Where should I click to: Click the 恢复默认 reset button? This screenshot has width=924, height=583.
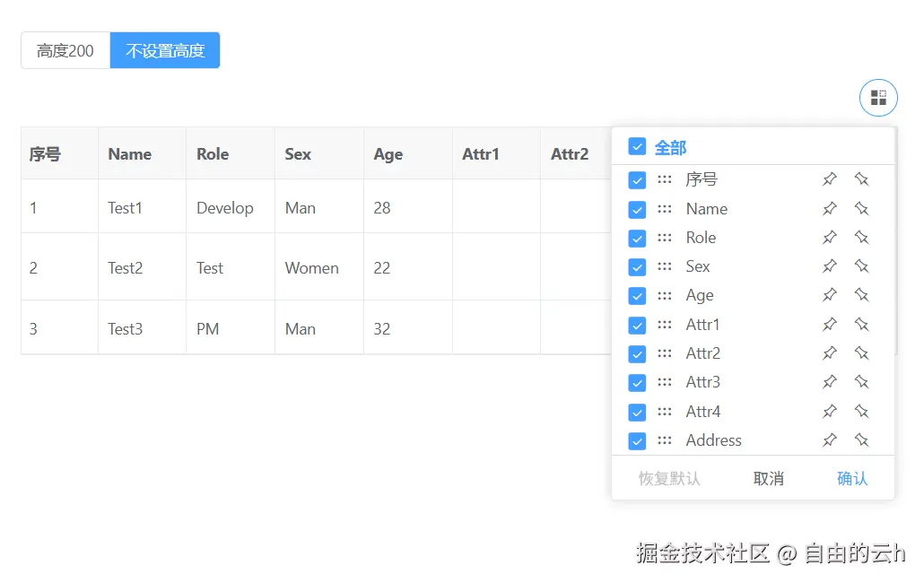[x=669, y=479]
